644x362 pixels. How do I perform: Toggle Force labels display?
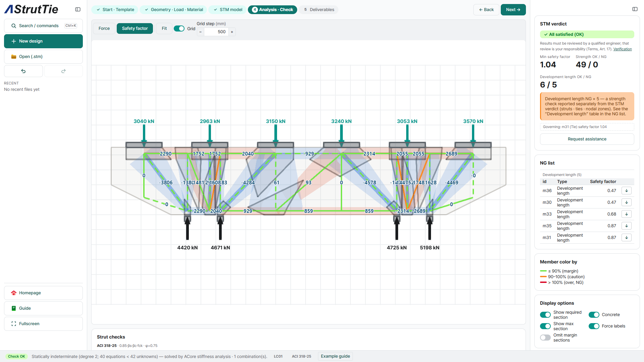(594, 326)
